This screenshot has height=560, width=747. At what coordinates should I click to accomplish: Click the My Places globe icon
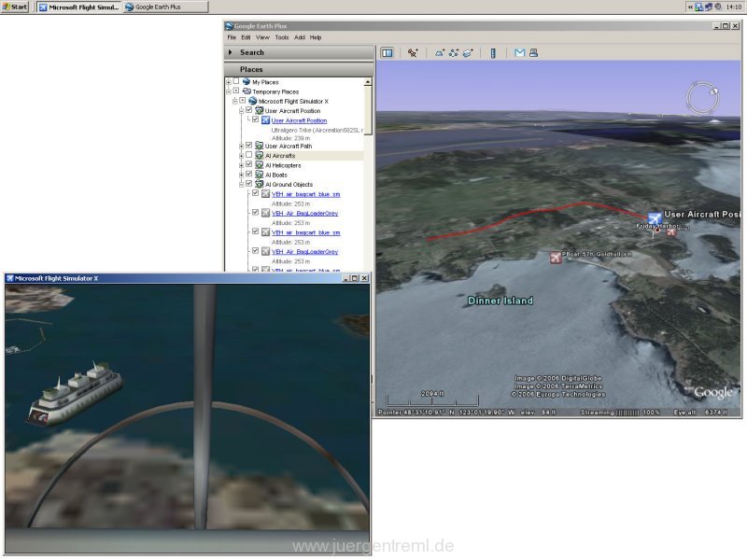[247, 82]
